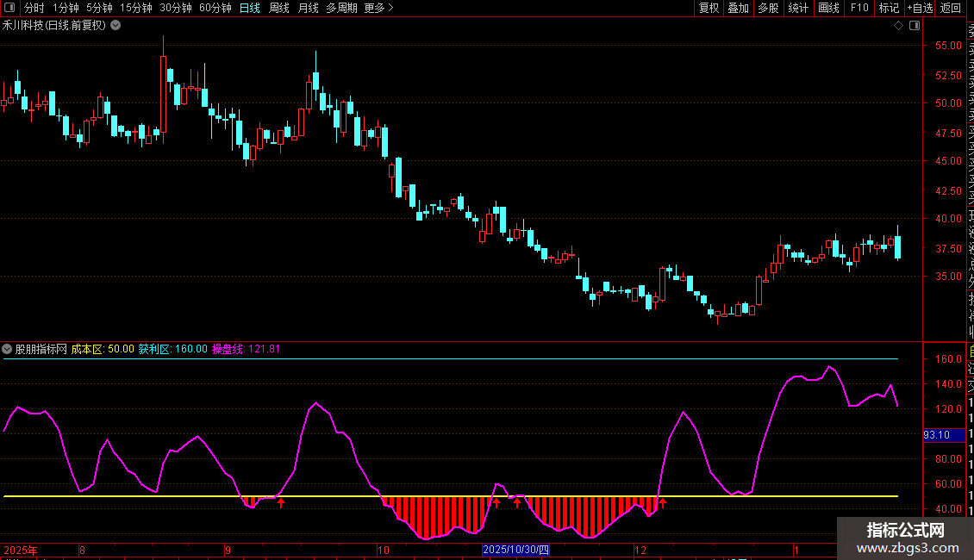Open the F10 company info
The image size is (974, 560).
(859, 8)
